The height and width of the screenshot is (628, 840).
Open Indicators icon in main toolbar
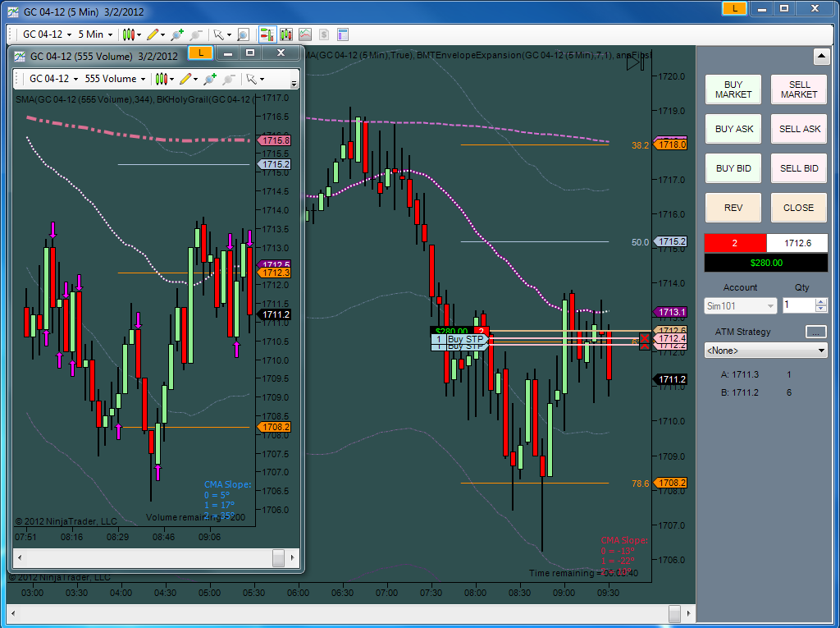[305, 34]
